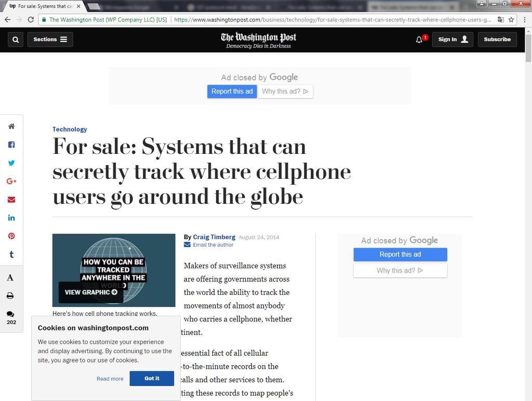Select the 'For sale: Systems' tab

coord(44,6)
